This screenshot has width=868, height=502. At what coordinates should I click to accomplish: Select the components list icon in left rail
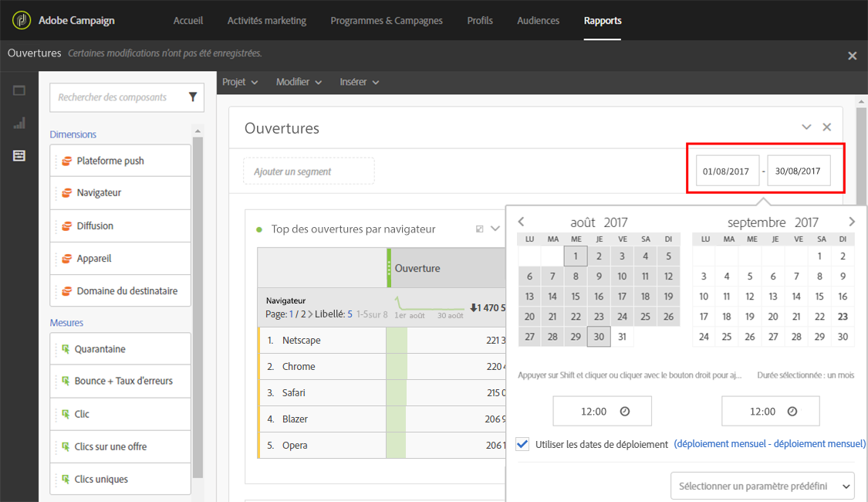point(19,156)
